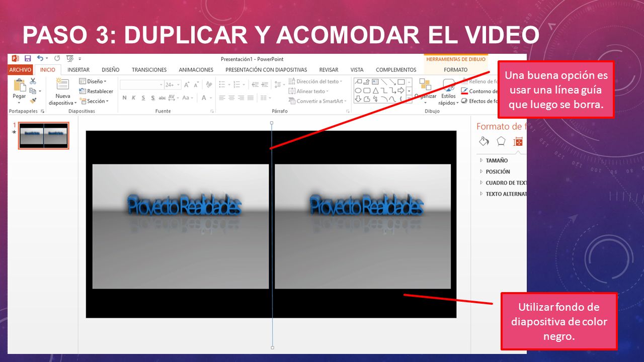
Task: Open the Diseño layout dropdown
Action: coord(93,81)
